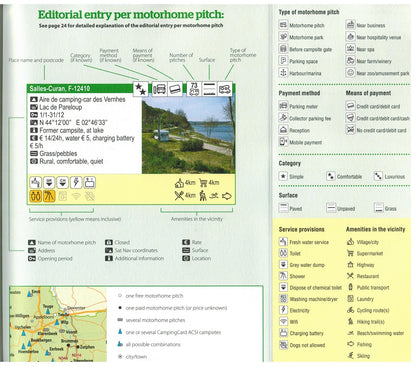
Task: Click the Parking space legend icon
Action: pyautogui.click(x=283, y=61)
